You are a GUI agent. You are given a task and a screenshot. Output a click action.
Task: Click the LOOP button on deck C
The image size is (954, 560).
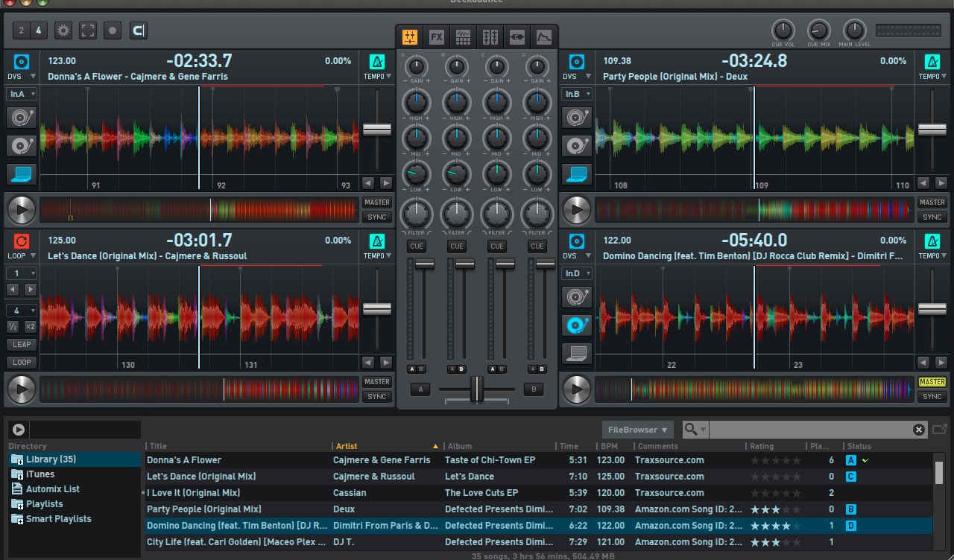(x=22, y=363)
